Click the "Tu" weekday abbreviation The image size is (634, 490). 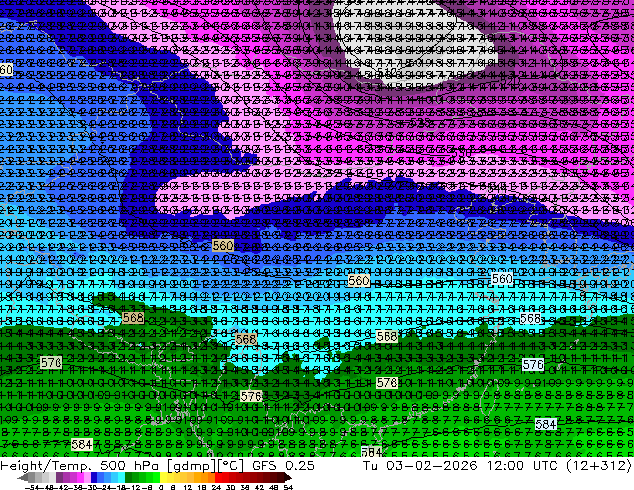pyautogui.click(x=370, y=465)
